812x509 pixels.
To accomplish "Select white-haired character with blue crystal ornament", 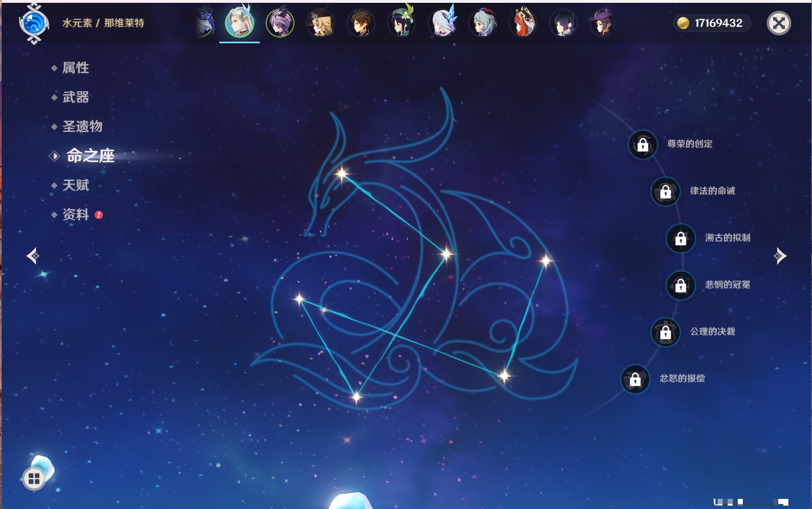I will click(x=443, y=23).
